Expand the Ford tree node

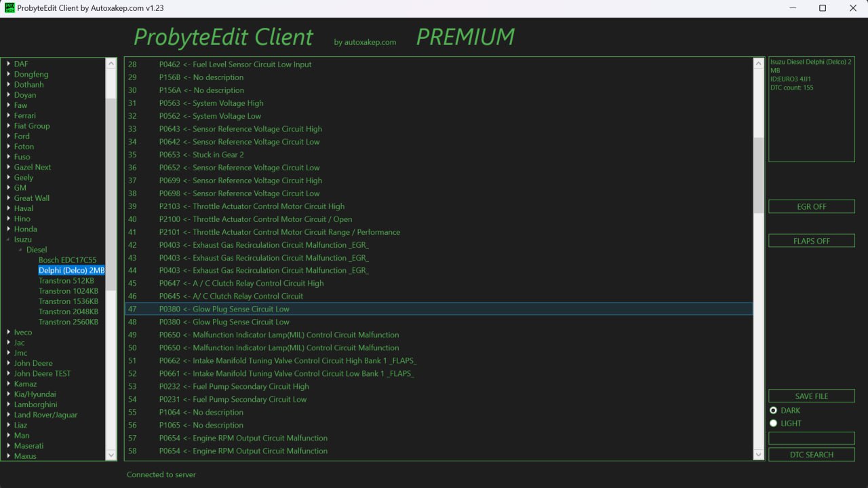click(7, 136)
